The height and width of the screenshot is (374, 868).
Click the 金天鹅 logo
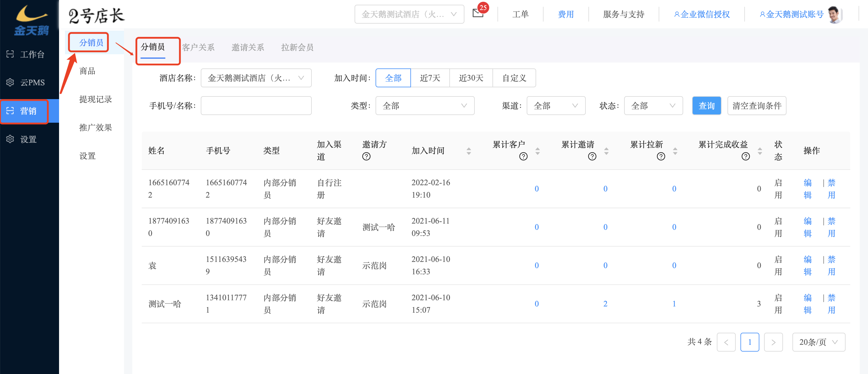31,20
